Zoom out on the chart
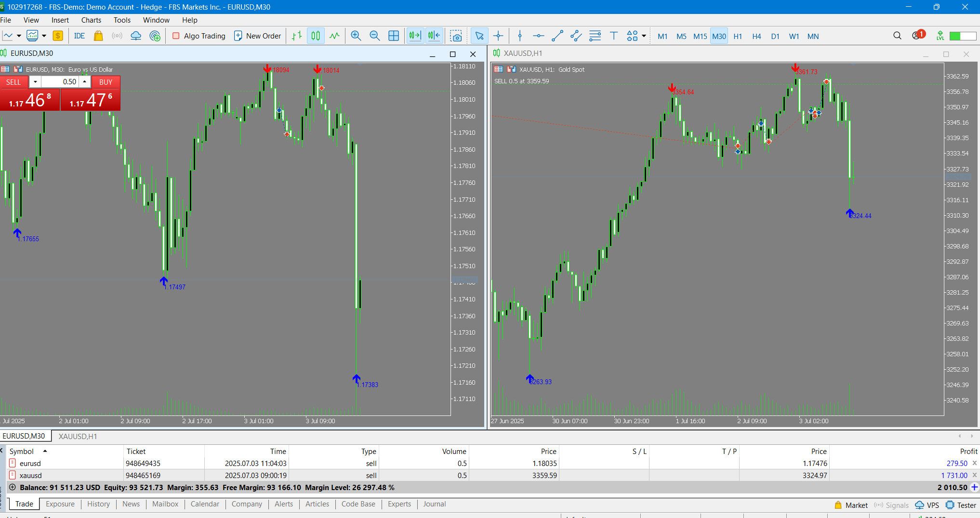The image size is (980, 518). 374,36
